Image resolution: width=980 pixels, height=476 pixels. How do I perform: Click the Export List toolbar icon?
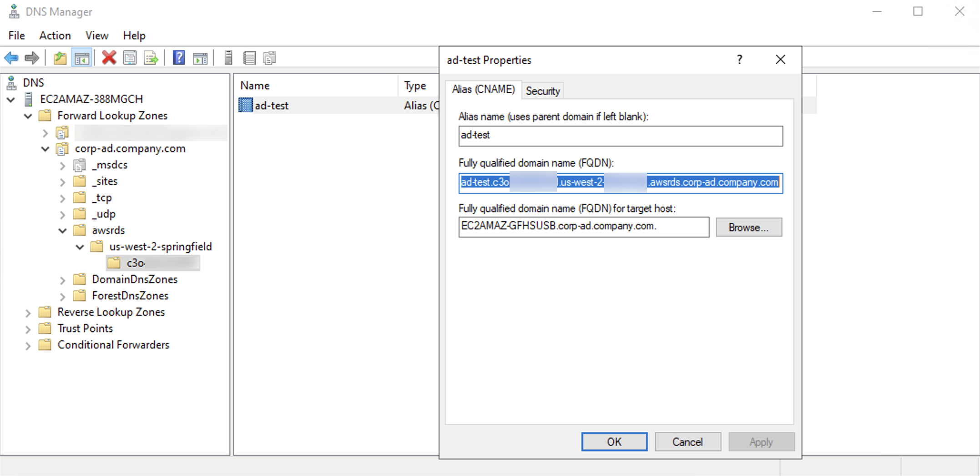point(151,57)
